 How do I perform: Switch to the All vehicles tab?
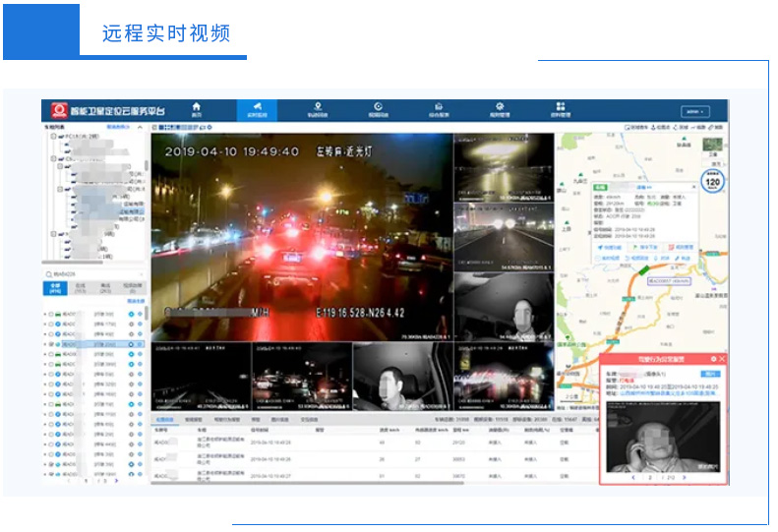click(x=56, y=288)
